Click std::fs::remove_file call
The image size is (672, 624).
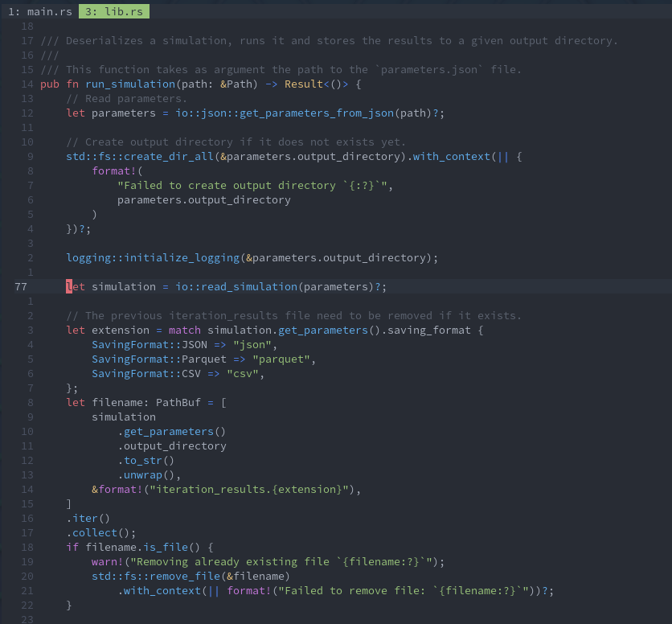coord(156,577)
